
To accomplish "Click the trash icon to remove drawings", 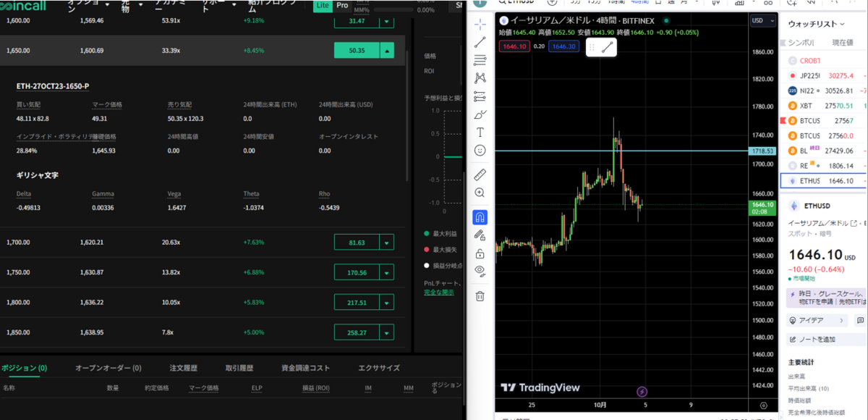I will coord(480,295).
